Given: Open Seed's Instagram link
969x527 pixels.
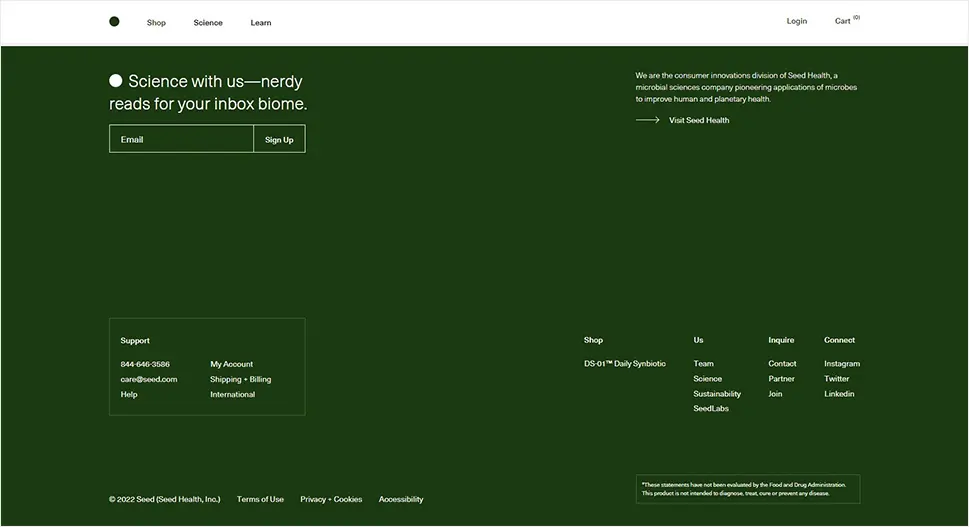Looking at the screenshot, I should [x=842, y=364].
